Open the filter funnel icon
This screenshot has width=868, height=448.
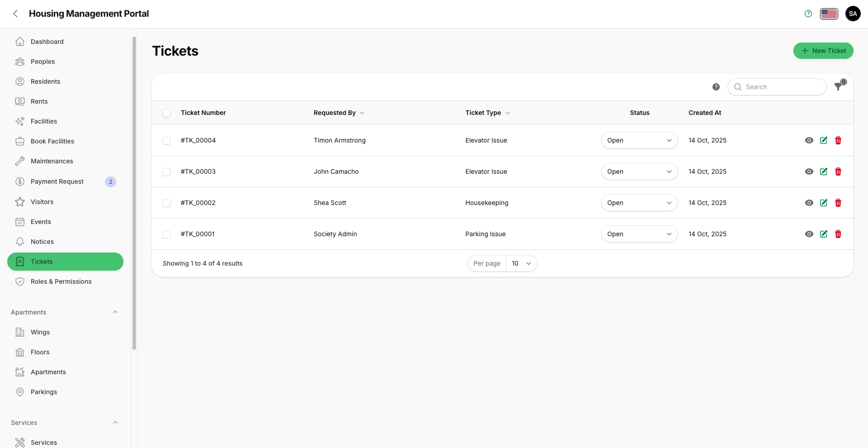[x=839, y=87]
